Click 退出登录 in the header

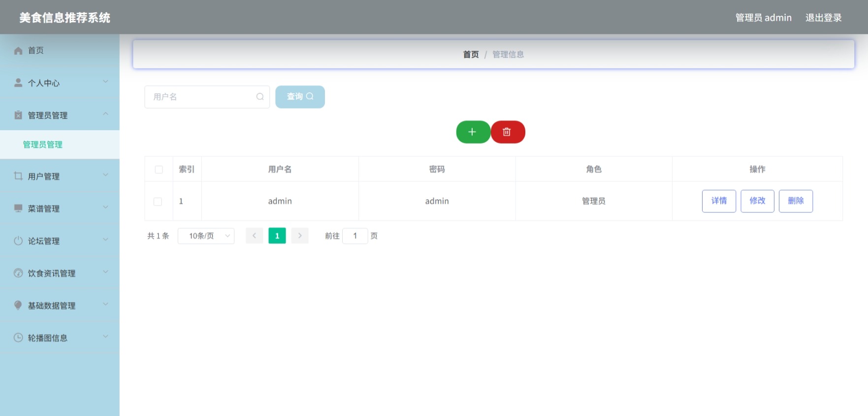(823, 18)
